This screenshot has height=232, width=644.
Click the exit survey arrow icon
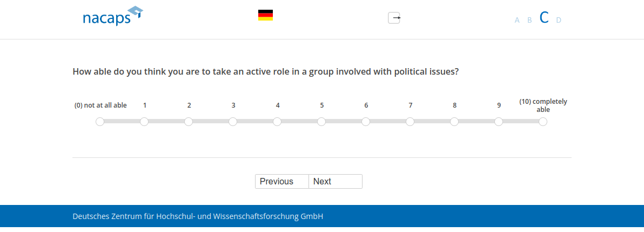click(394, 18)
